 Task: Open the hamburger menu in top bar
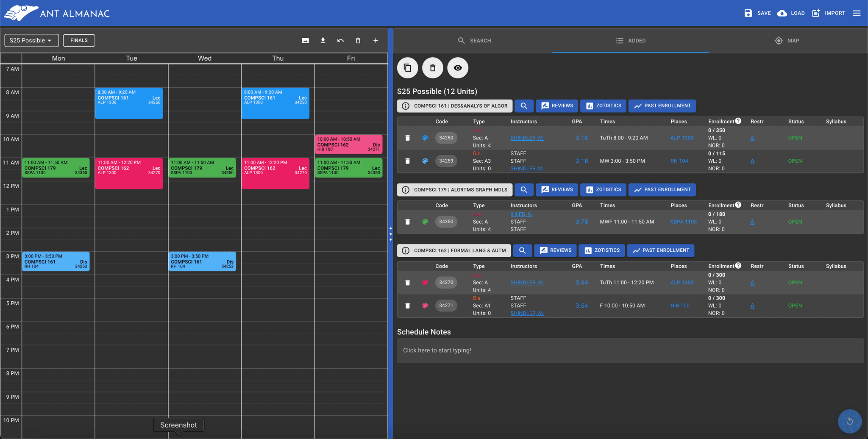857,13
